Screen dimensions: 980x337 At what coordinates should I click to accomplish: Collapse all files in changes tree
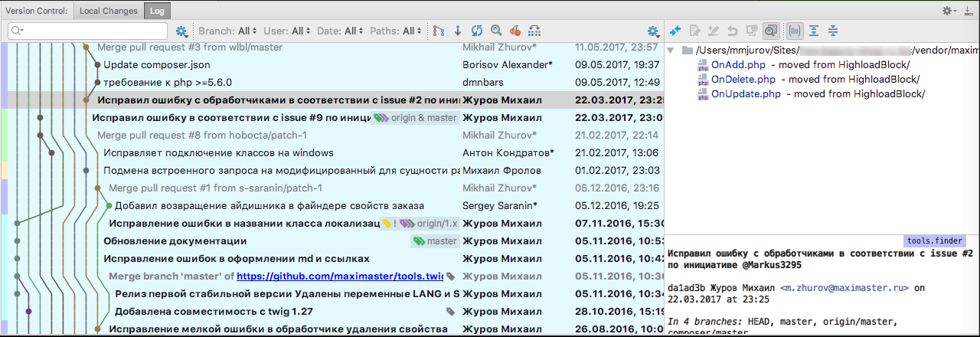click(833, 31)
